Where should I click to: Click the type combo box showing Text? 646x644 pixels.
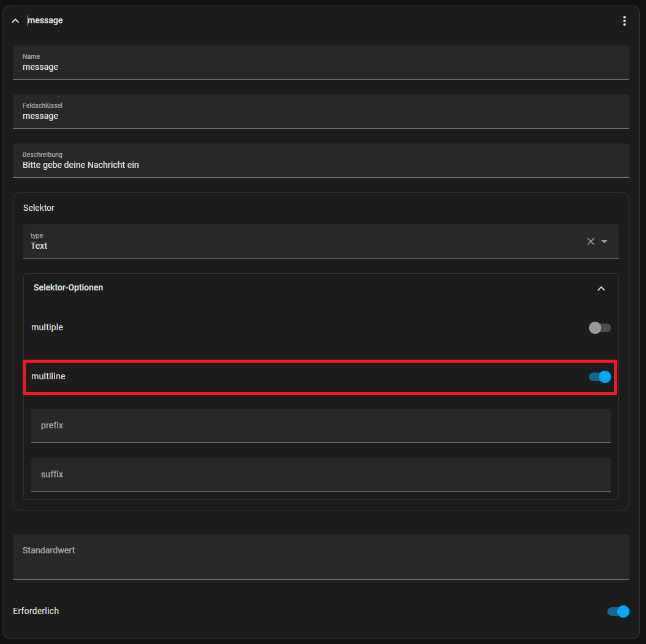click(300, 241)
